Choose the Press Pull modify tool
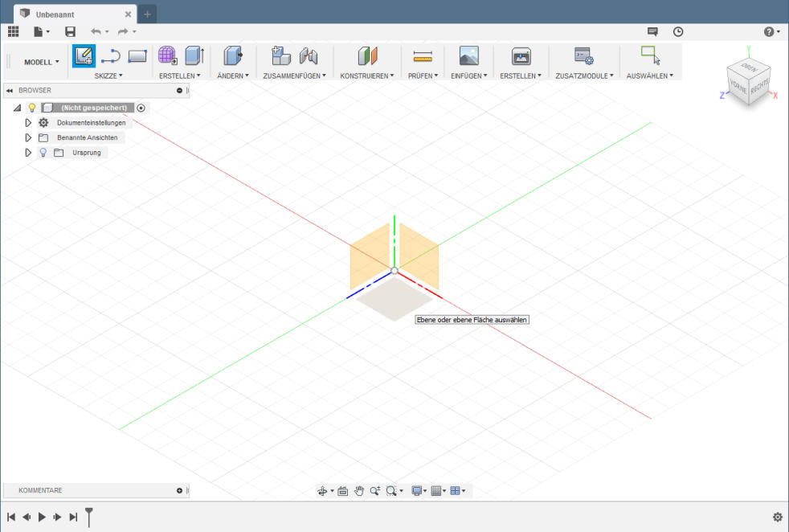Screen dimensions: 789x532 point(233,55)
